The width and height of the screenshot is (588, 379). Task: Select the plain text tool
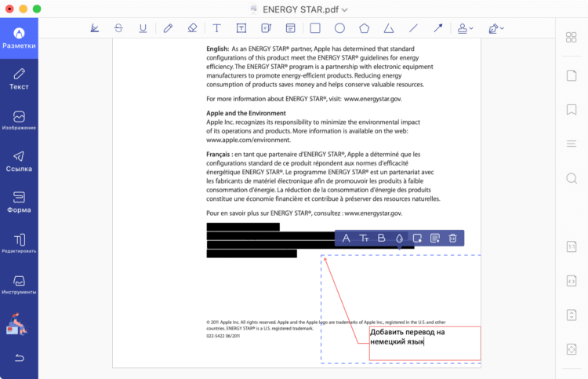(216, 28)
